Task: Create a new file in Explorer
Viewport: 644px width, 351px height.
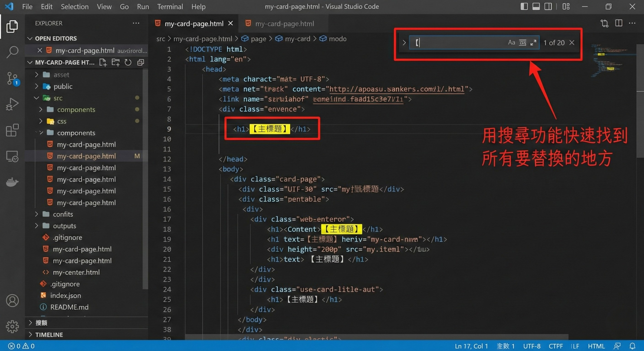Action: pyautogui.click(x=103, y=62)
